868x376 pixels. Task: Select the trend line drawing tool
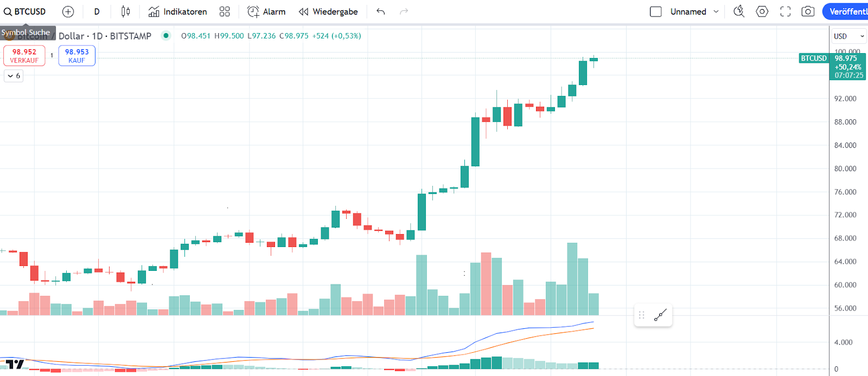click(x=660, y=315)
